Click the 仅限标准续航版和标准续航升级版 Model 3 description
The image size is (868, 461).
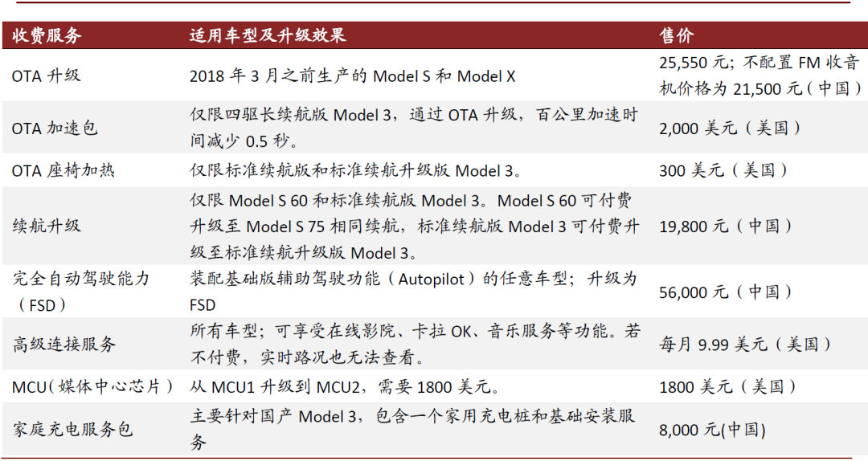[355, 170]
